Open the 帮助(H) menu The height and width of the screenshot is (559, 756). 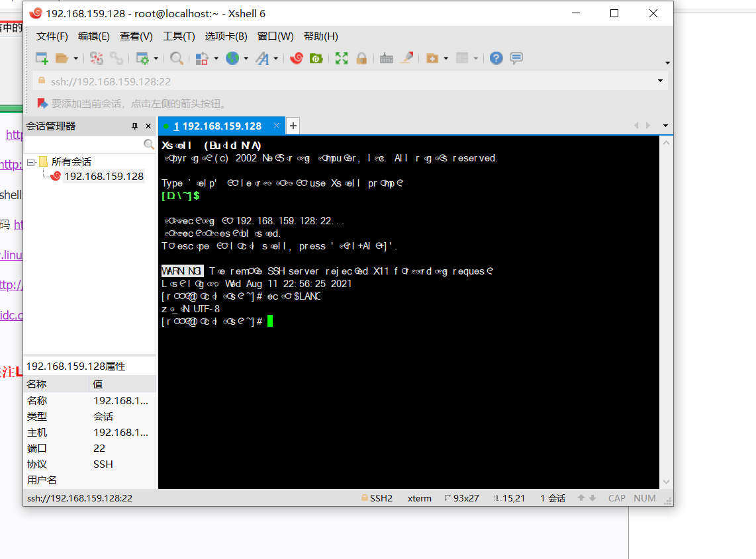pyautogui.click(x=320, y=36)
